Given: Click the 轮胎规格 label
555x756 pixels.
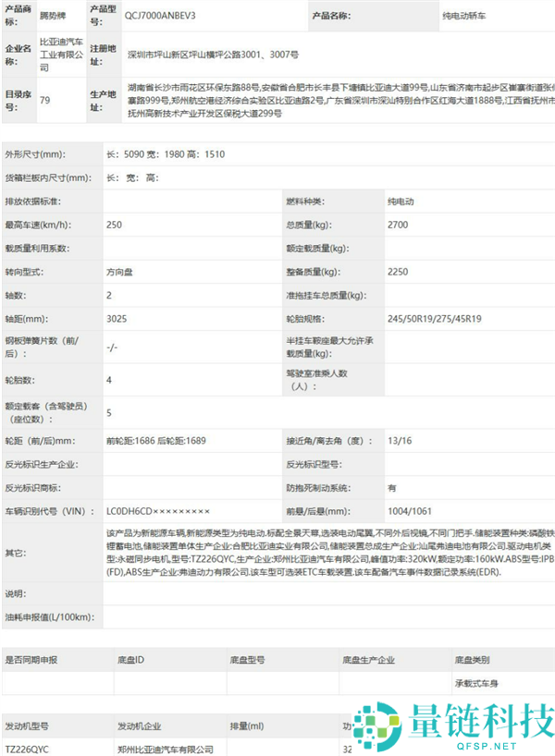Looking at the screenshot, I should (305, 319).
